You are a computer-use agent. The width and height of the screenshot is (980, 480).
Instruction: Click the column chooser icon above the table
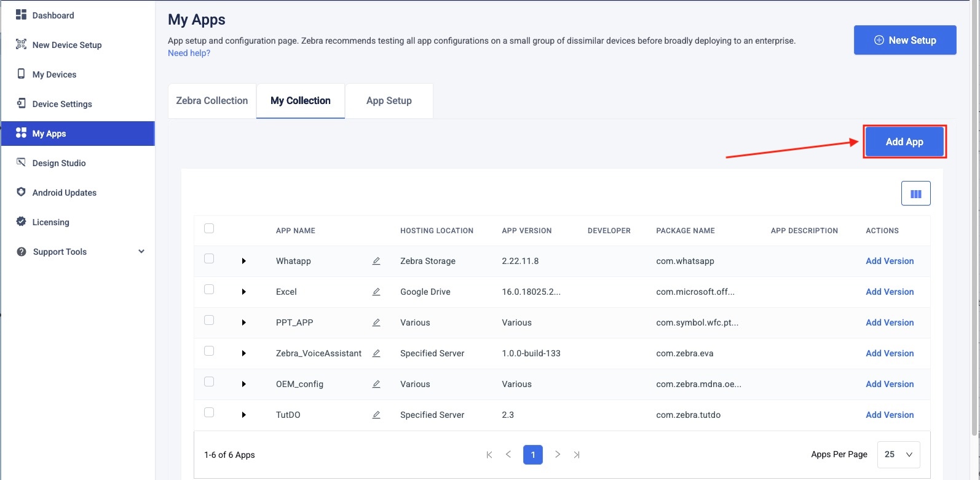point(915,194)
